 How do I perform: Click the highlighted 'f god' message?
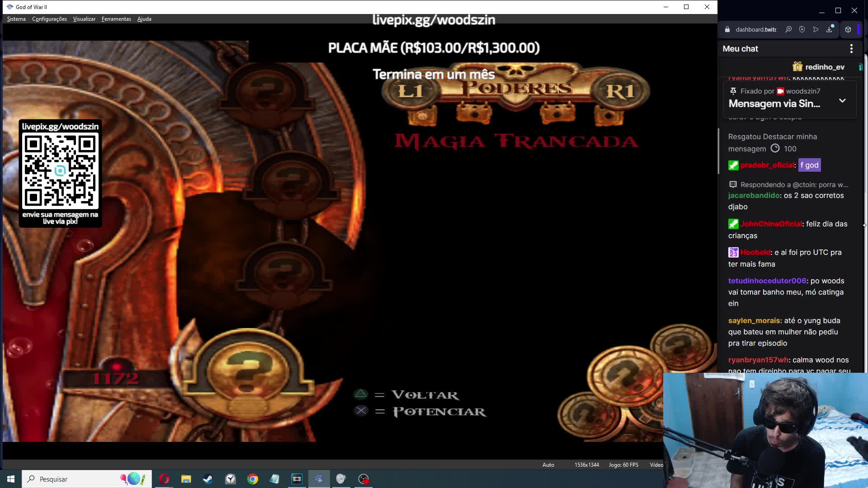click(x=809, y=165)
